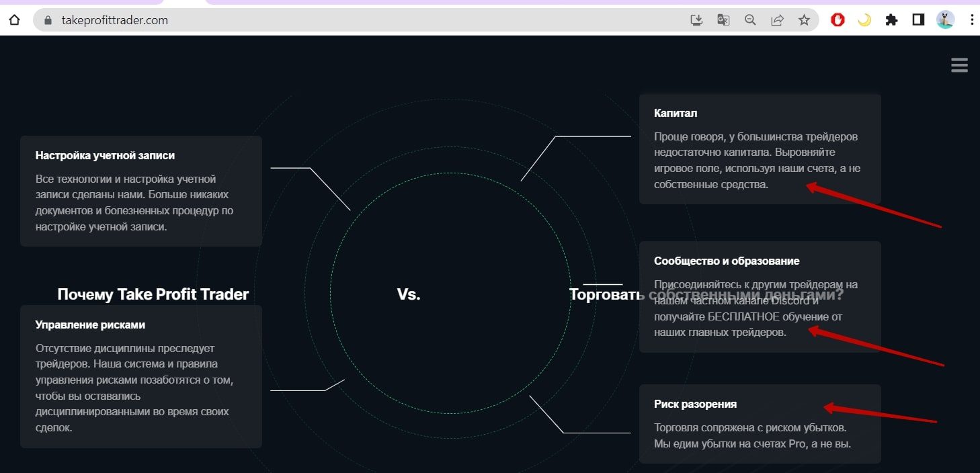Click the heading "Риск разорения"
This screenshot has height=473, width=980.
(695, 404)
